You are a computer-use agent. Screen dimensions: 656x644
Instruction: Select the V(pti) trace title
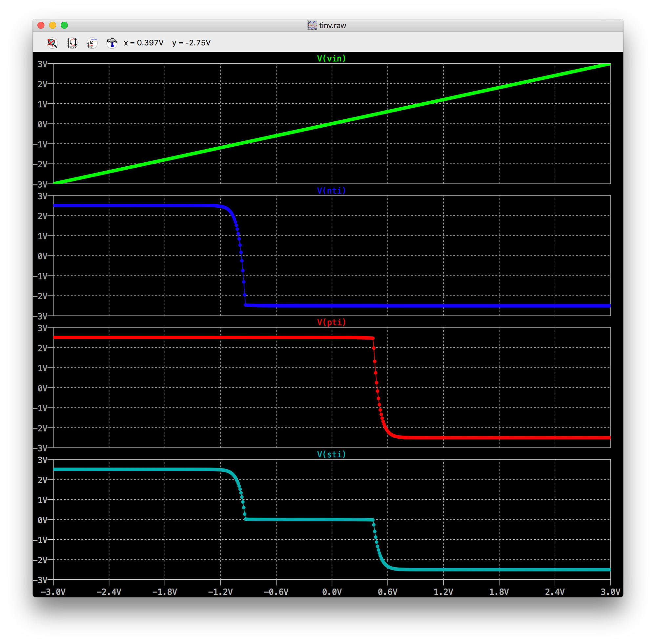click(331, 322)
